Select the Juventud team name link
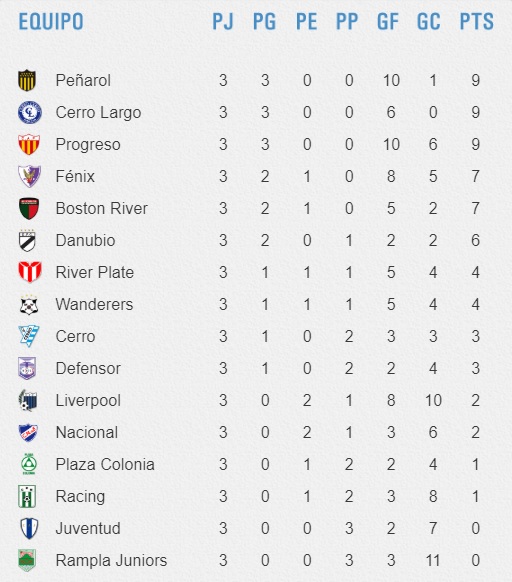Image resolution: width=512 pixels, height=582 pixels. (x=88, y=529)
